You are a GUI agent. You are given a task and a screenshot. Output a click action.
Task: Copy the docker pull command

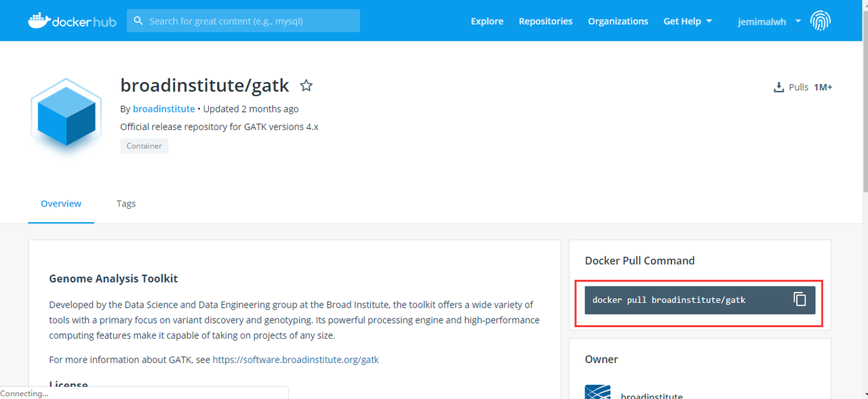tap(800, 299)
